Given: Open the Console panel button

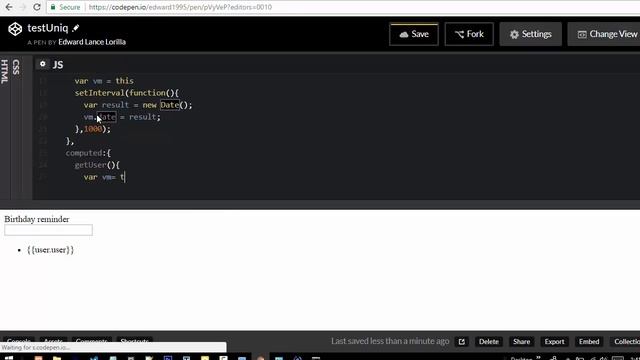Looking at the screenshot, I should pos(18,340).
